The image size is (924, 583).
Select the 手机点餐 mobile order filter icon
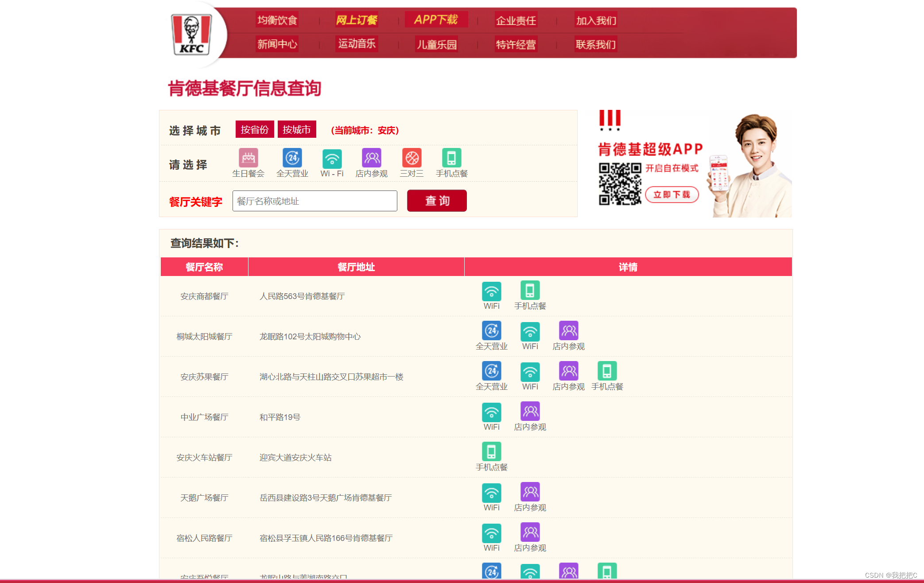[451, 158]
